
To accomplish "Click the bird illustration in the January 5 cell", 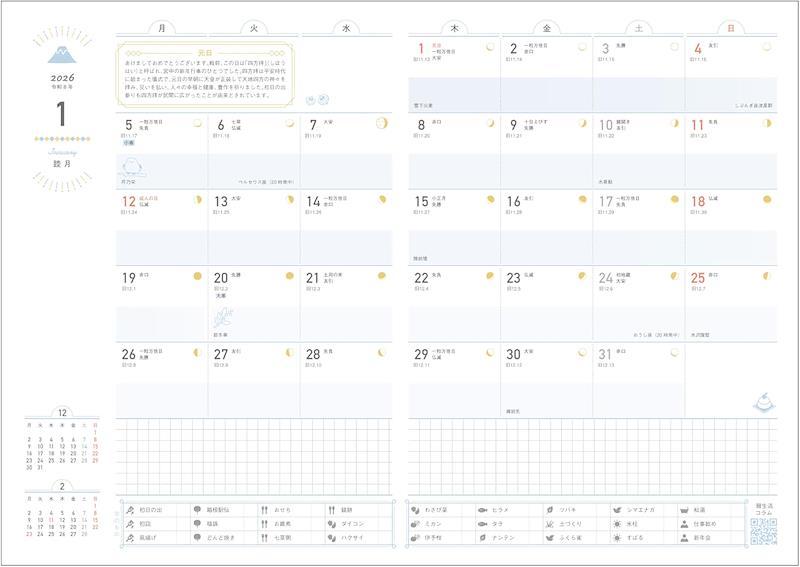I will click(133, 167).
